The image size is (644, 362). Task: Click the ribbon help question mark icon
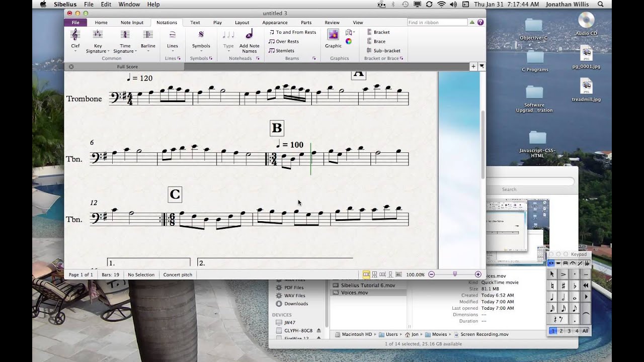[480, 22]
